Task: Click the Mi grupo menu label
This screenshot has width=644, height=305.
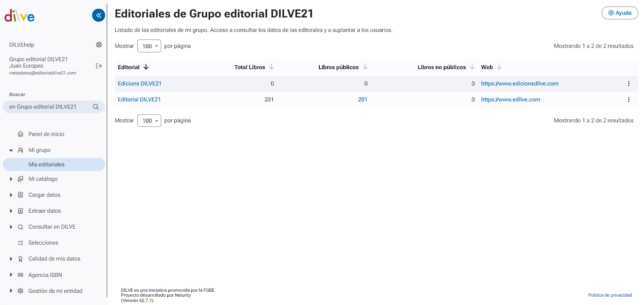Action: coord(39,150)
